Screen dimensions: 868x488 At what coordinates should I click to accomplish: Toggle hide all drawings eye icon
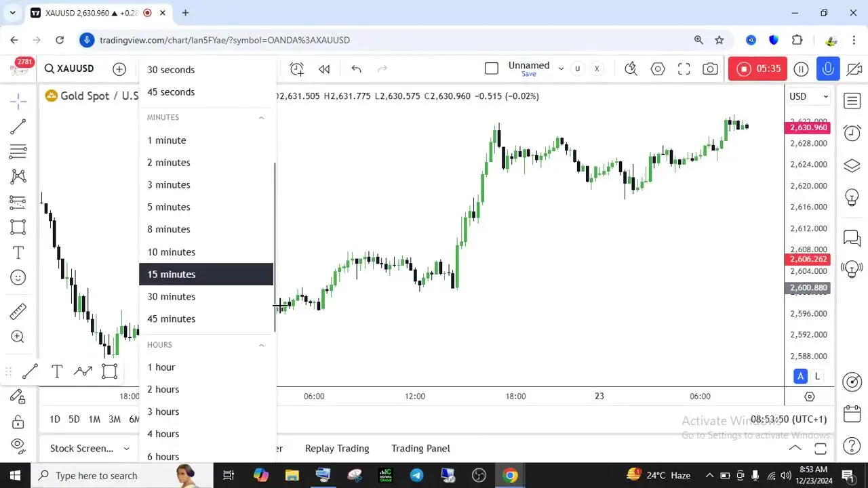pyautogui.click(x=18, y=446)
